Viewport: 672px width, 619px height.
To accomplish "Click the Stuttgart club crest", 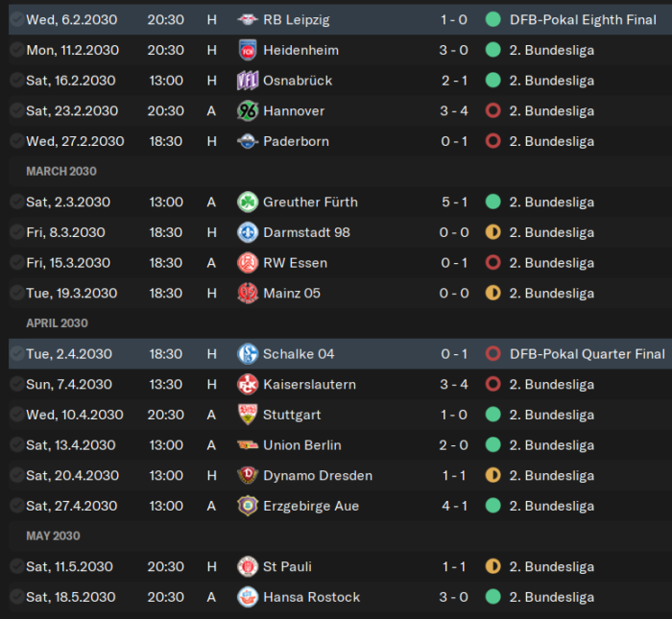I will tap(248, 415).
